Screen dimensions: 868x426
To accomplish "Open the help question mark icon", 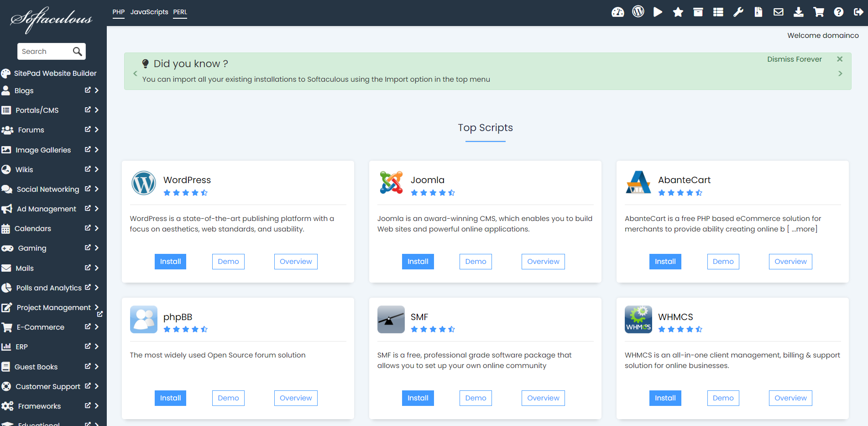I will (839, 12).
